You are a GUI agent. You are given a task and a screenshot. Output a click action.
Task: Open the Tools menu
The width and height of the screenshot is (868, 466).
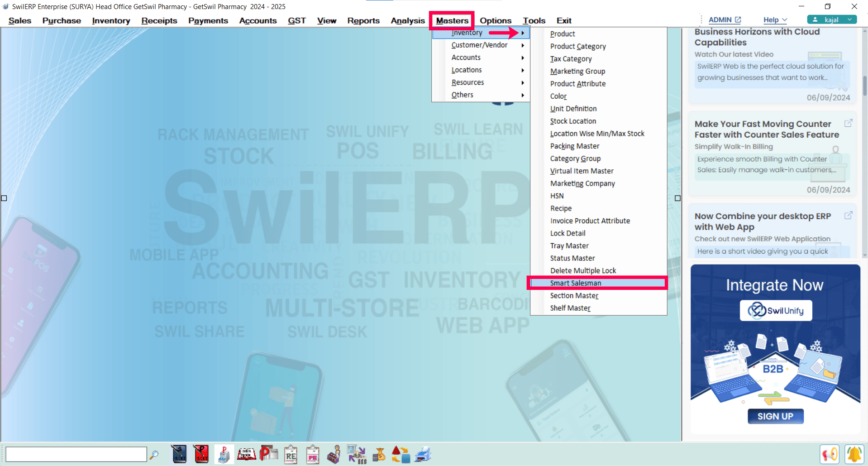coord(534,20)
